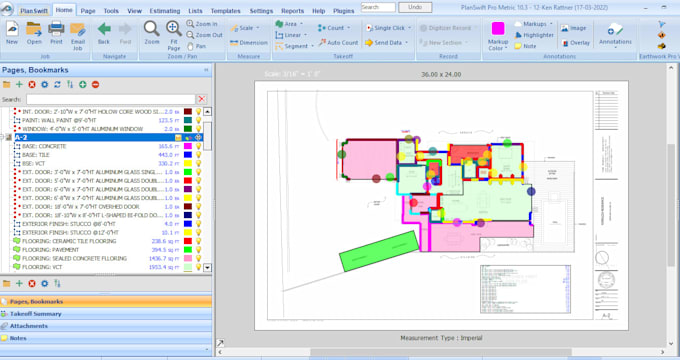Add a Note annotation

tap(525, 46)
